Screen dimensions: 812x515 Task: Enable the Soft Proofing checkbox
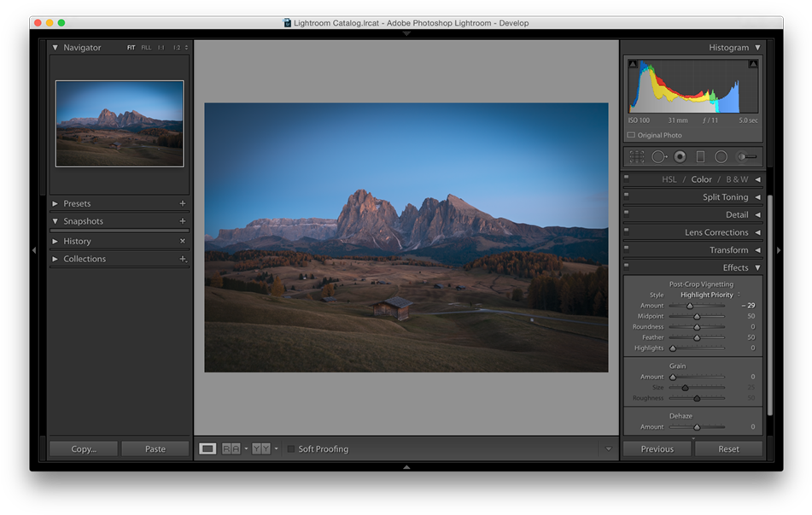pyautogui.click(x=291, y=448)
